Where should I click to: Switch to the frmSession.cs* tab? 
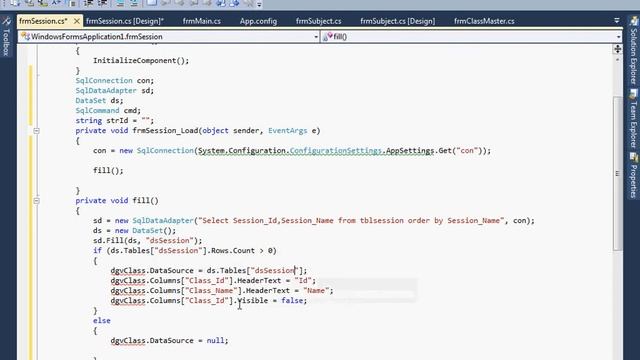pyautogui.click(x=43, y=21)
